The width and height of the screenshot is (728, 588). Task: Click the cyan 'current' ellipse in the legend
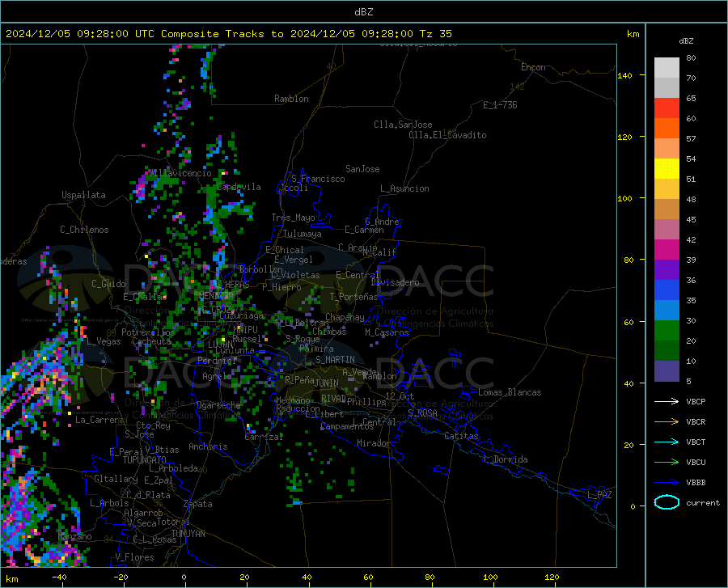point(667,502)
